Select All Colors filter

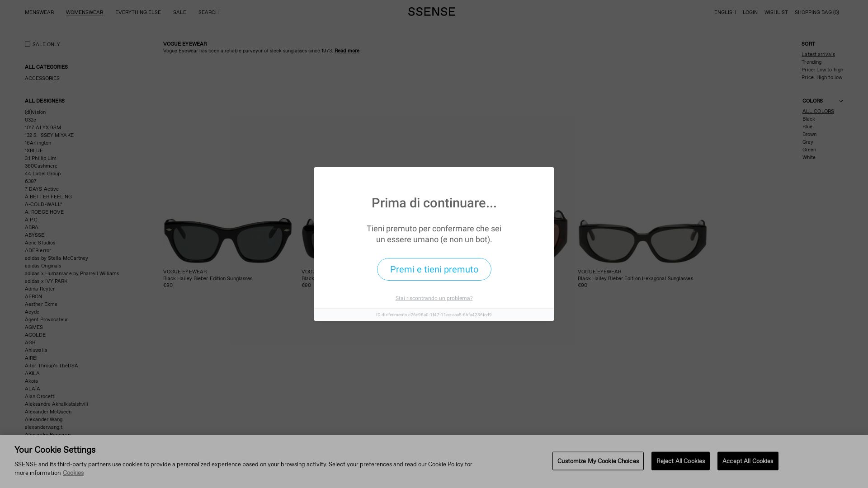[818, 111]
